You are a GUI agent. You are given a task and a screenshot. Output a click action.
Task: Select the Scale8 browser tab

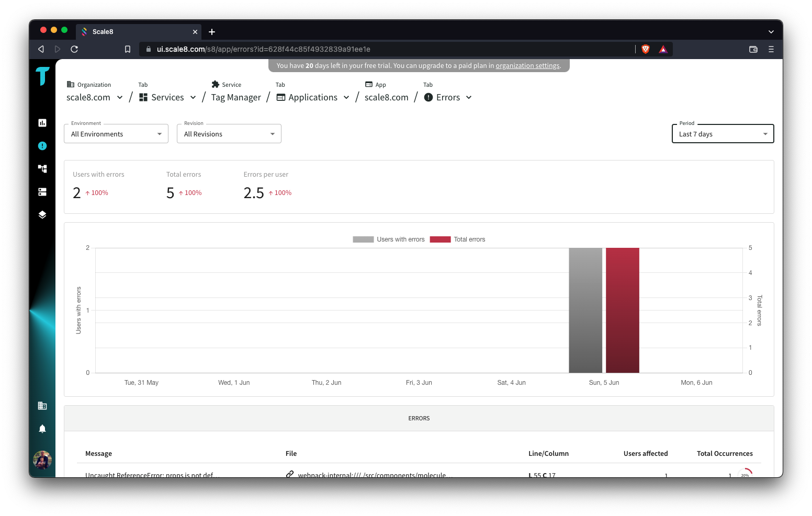click(139, 32)
